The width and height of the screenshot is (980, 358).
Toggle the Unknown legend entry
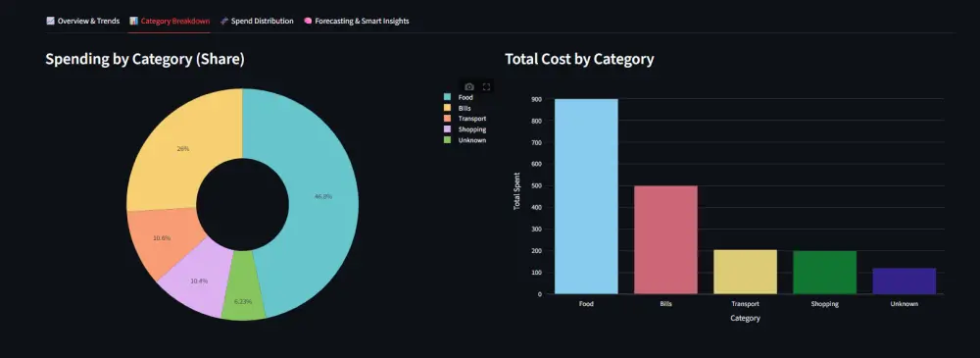tap(465, 139)
